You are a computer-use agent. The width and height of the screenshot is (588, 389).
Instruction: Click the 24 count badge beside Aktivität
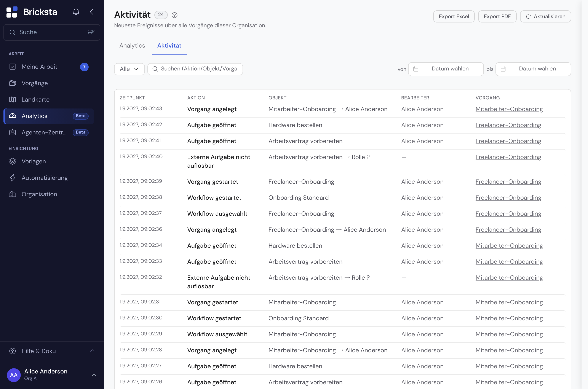point(161,15)
